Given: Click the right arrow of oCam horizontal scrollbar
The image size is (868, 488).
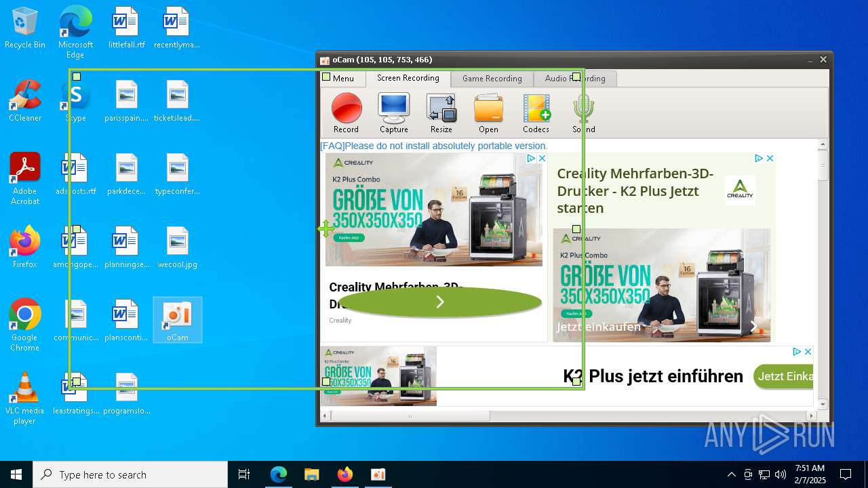Looking at the screenshot, I should (812, 415).
